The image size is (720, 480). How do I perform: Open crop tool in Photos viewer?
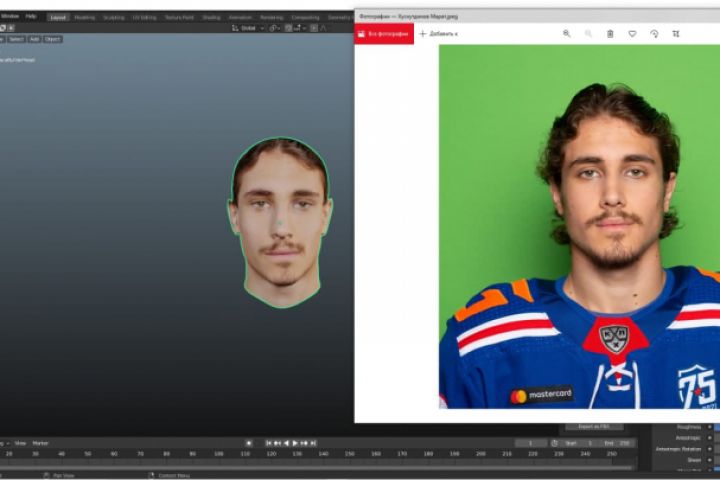(676, 34)
